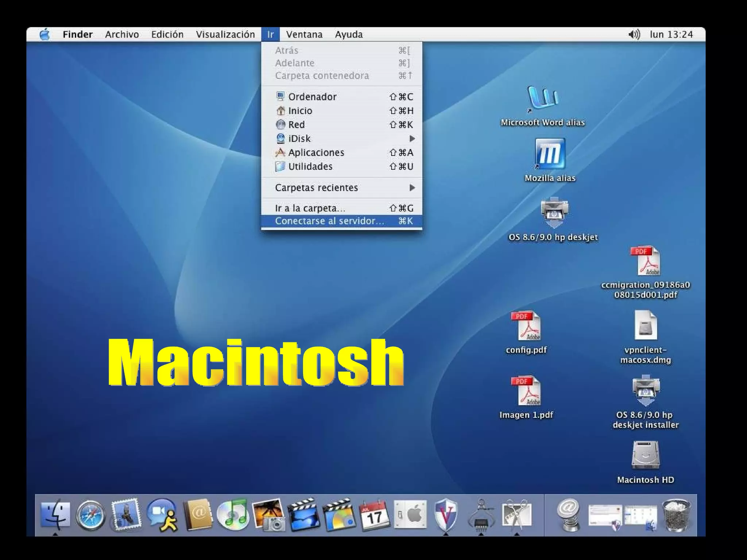The image size is (747, 560).
Task: Open the Archivo menu
Action: coord(122,34)
